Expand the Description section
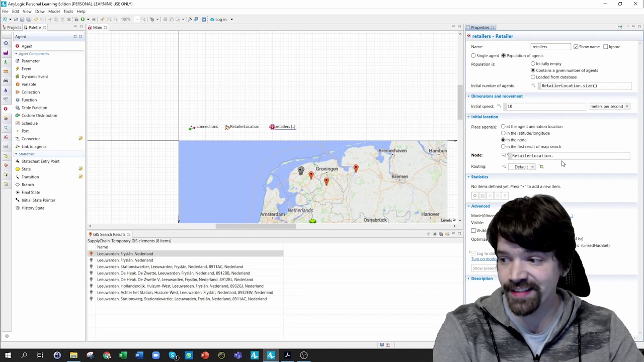644x362 pixels. [468, 279]
